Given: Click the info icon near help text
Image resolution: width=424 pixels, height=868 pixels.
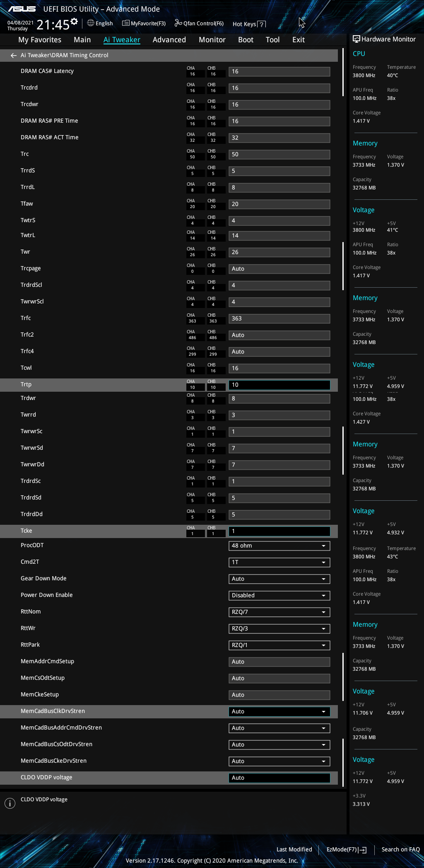Looking at the screenshot, I should [x=10, y=803].
